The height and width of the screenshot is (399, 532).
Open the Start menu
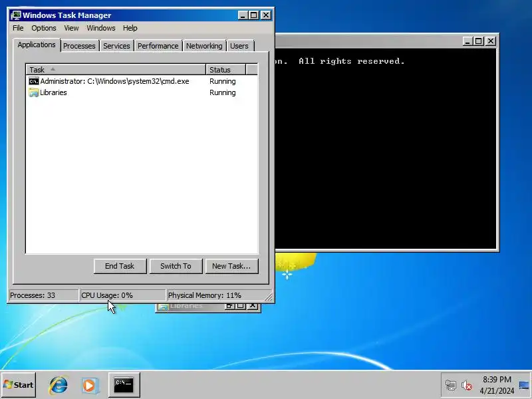(19, 385)
